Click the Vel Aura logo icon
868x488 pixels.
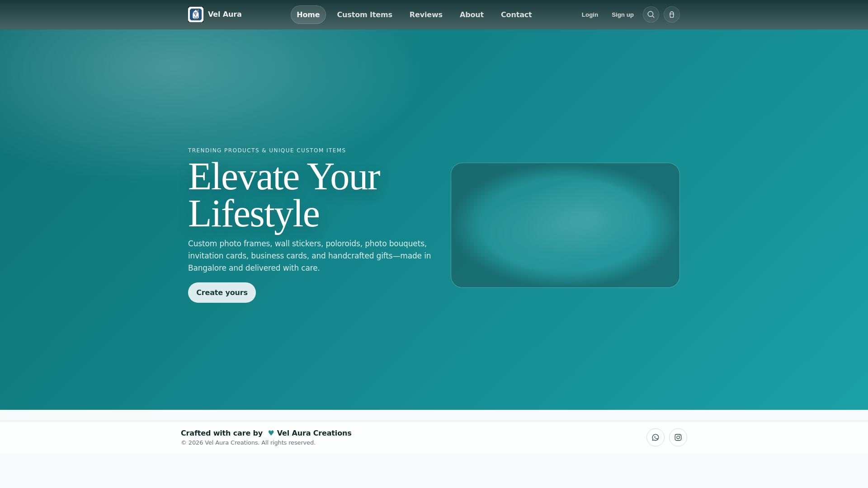click(x=196, y=14)
